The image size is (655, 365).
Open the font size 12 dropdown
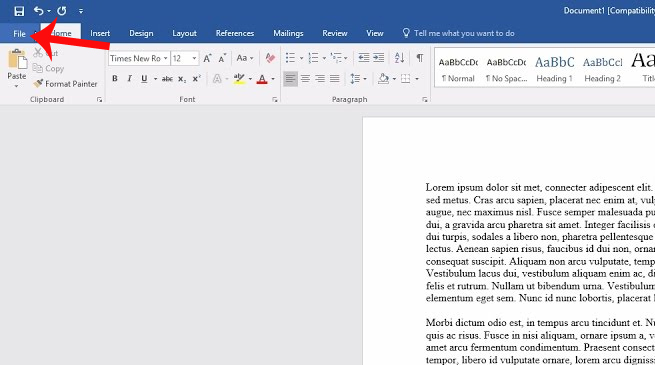point(194,58)
